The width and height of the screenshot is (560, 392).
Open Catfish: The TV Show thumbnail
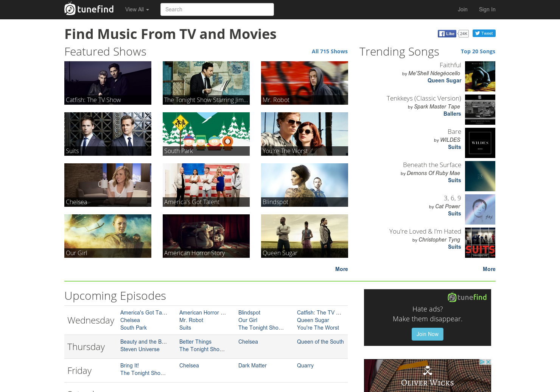(x=108, y=83)
